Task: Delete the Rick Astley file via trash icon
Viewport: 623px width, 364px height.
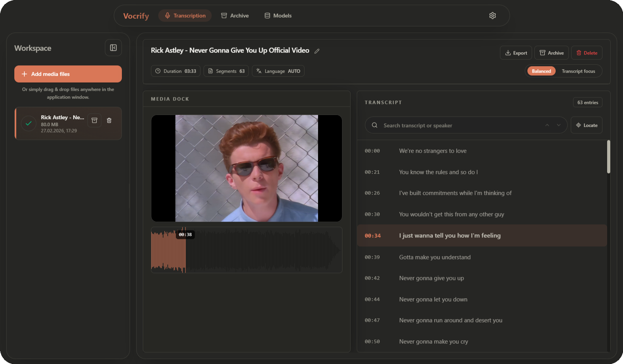Action: tap(109, 120)
